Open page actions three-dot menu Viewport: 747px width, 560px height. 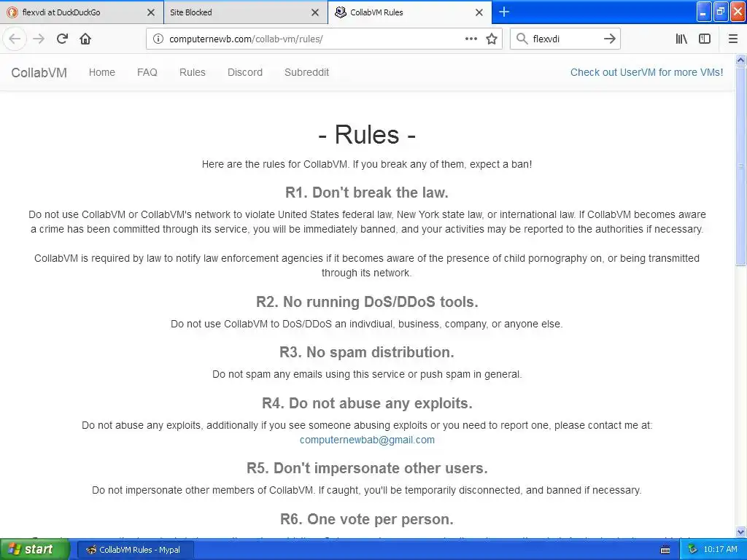click(x=471, y=39)
